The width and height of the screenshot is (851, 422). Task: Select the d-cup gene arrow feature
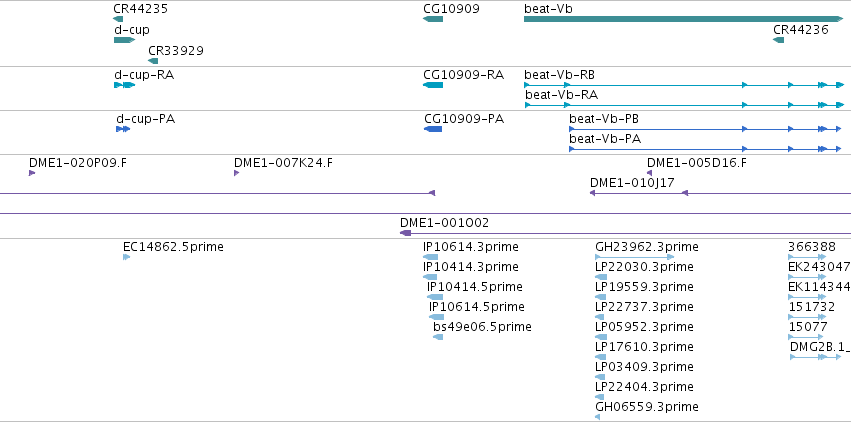pos(124,40)
